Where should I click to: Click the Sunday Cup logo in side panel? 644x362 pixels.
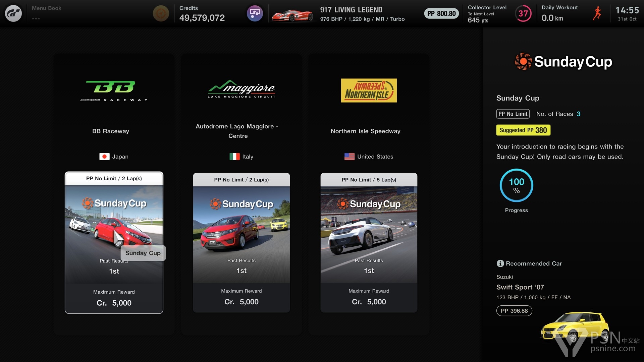563,62
